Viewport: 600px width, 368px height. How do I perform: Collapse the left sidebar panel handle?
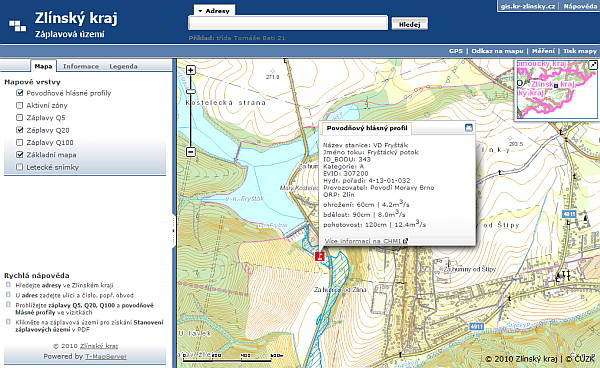pyautogui.click(x=174, y=231)
